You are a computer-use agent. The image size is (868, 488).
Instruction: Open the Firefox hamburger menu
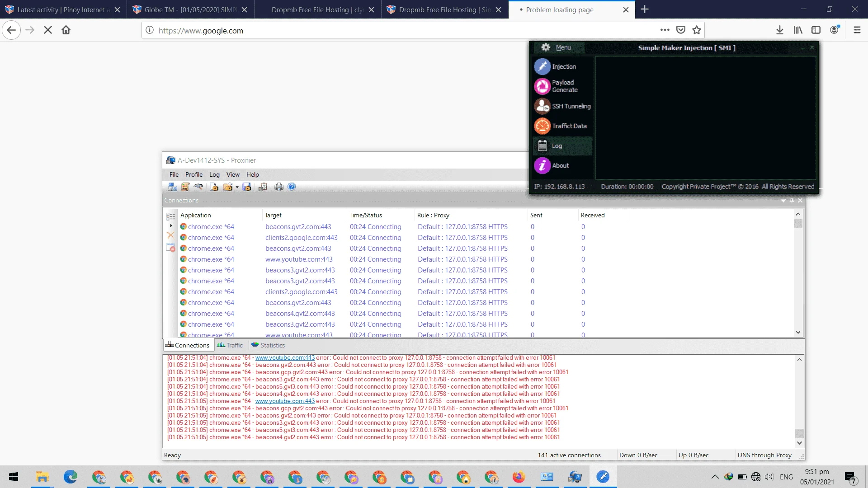pyautogui.click(x=857, y=30)
